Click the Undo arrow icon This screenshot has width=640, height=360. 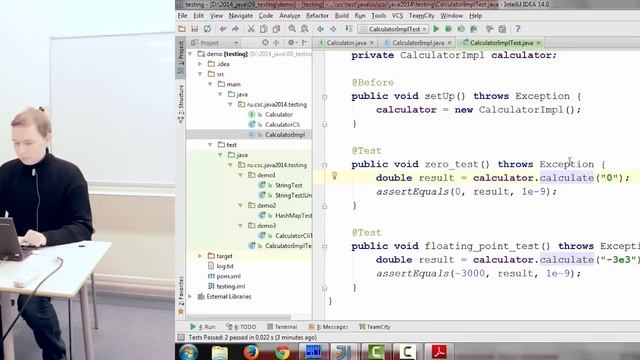pos(222,29)
